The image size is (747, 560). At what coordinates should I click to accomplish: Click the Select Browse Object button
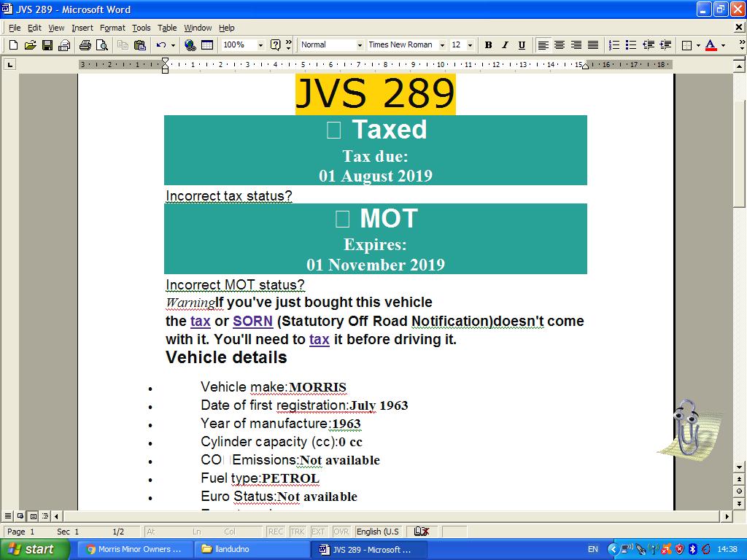click(739, 491)
